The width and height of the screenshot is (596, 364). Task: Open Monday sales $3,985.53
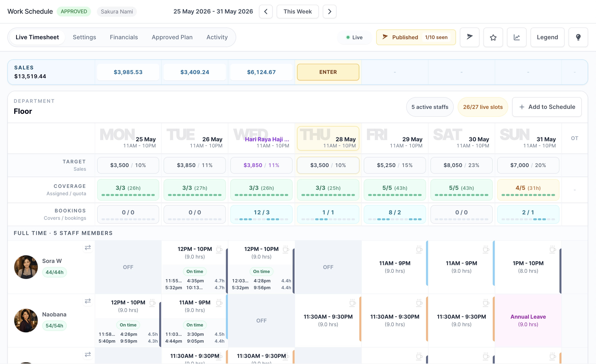(128, 72)
